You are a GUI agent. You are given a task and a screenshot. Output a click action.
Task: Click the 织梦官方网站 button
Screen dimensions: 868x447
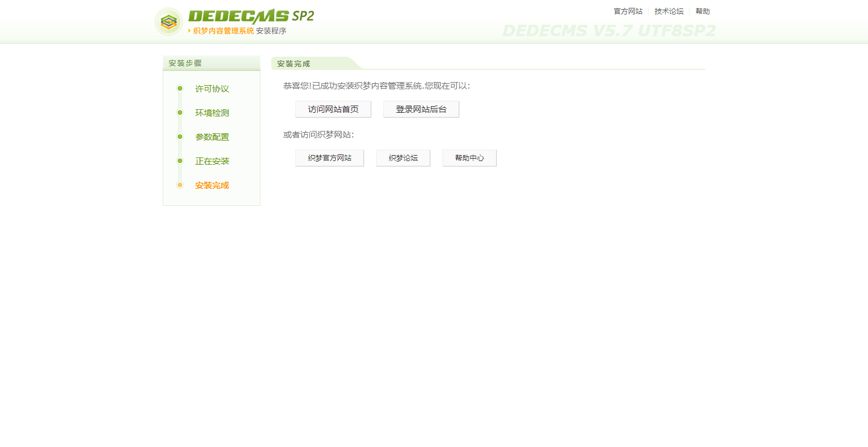[330, 158]
